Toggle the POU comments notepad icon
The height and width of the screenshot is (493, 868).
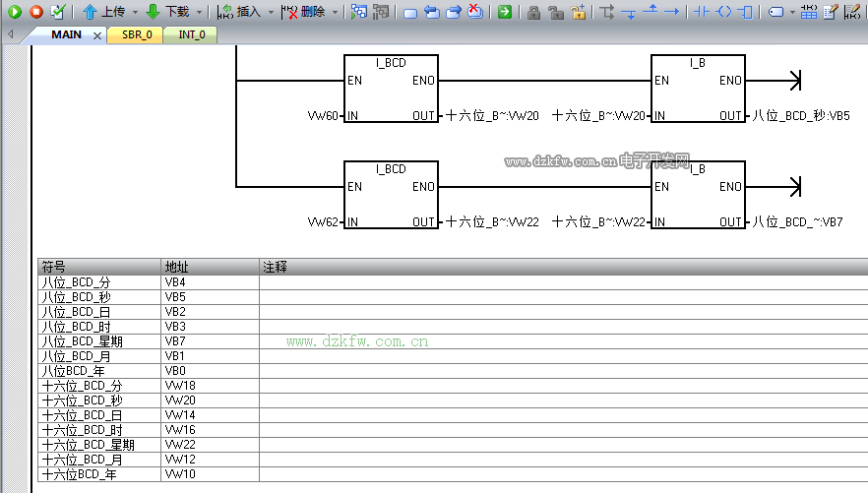pyautogui.click(x=830, y=12)
